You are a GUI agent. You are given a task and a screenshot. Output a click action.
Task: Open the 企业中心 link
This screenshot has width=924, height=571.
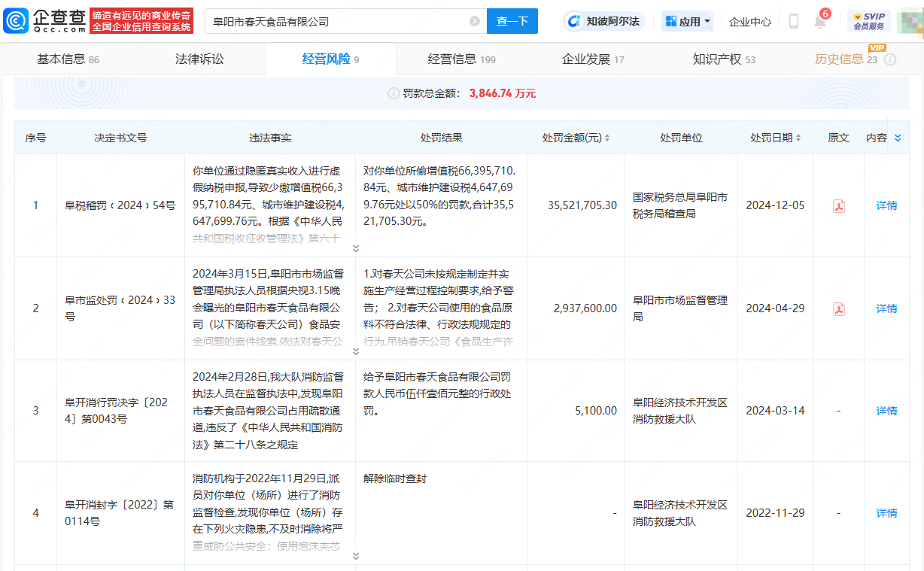click(x=750, y=22)
